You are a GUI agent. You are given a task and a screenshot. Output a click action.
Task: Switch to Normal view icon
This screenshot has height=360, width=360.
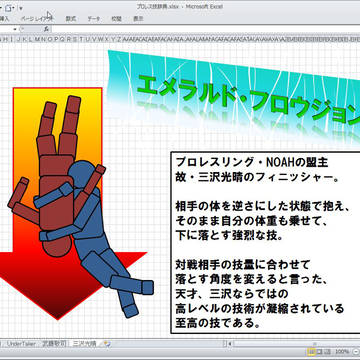click(x=311, y=352)
